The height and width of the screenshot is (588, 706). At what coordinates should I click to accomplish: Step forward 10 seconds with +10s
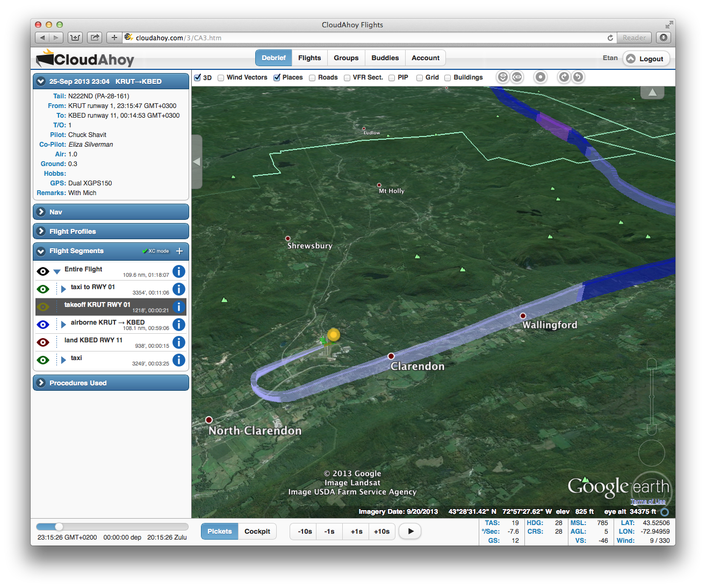click(x=382, y=532)
